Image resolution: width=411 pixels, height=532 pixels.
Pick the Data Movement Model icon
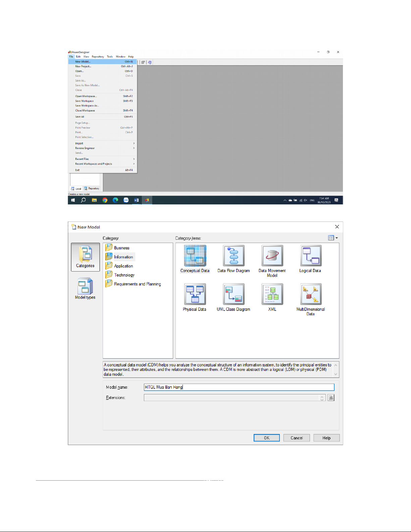point(272,256)
